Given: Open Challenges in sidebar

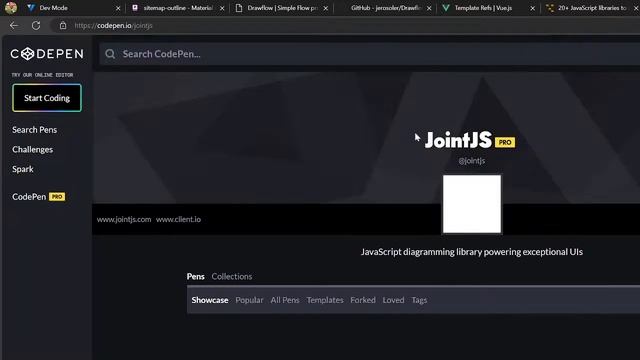Looking at the screenshot, I should tap(33, 149).
